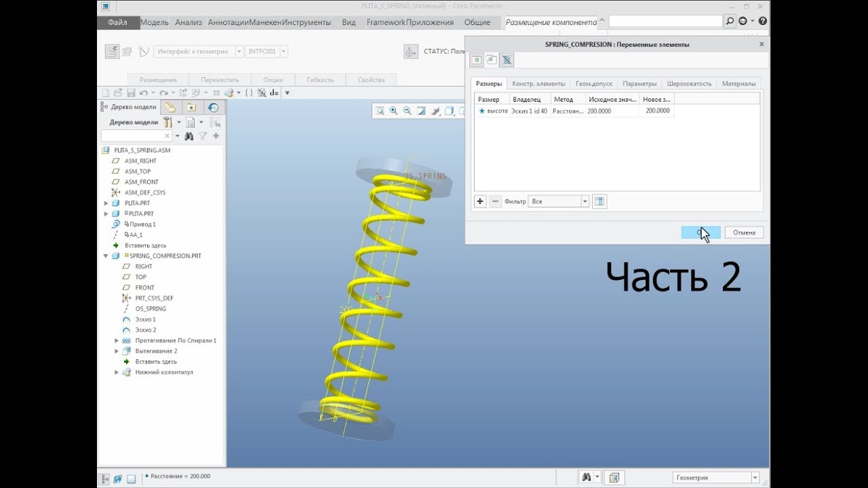The height and width of the screenshot is (488, 868).
Task: Click the New file icon in quick toolbar
Action: (106, 92)
